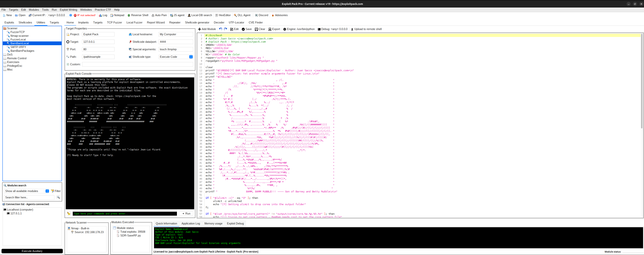Open the Show all available modules dropdown
The width and height of the screenshot is (644, 255).
pos(26,191)
